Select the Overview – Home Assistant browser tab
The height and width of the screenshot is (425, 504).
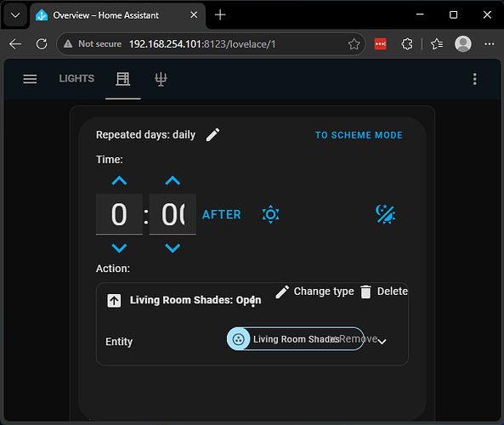click(x=117, y=15)
